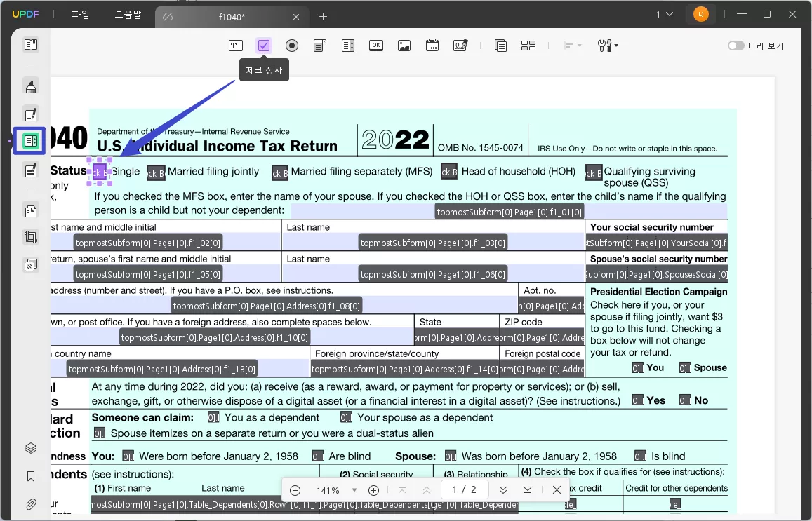This screenshot has height=521, width=812.
Task: Go to the last page
Action: 527,490
